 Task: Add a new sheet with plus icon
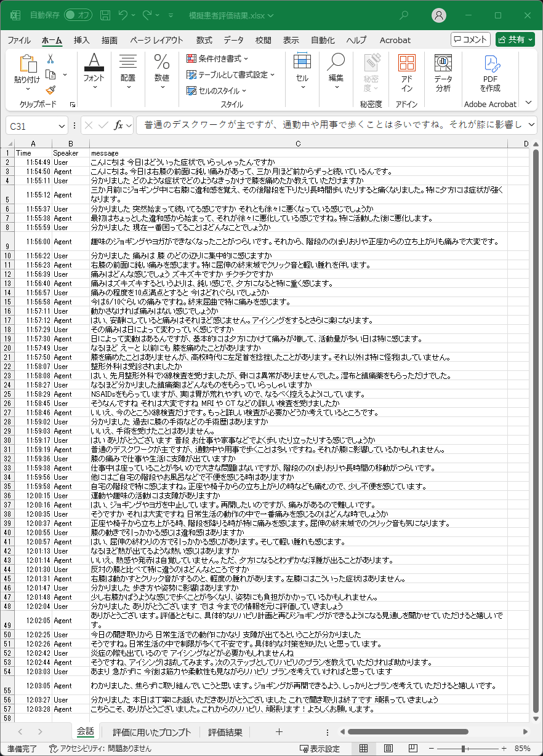pyautogui.click(x=279, y=732)
